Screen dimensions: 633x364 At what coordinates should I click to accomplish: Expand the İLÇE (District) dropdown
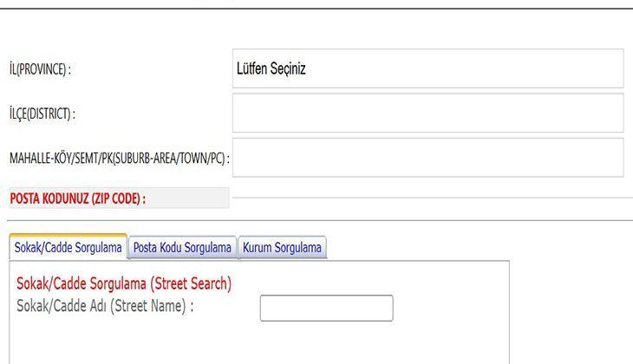[x=427, y=113]
